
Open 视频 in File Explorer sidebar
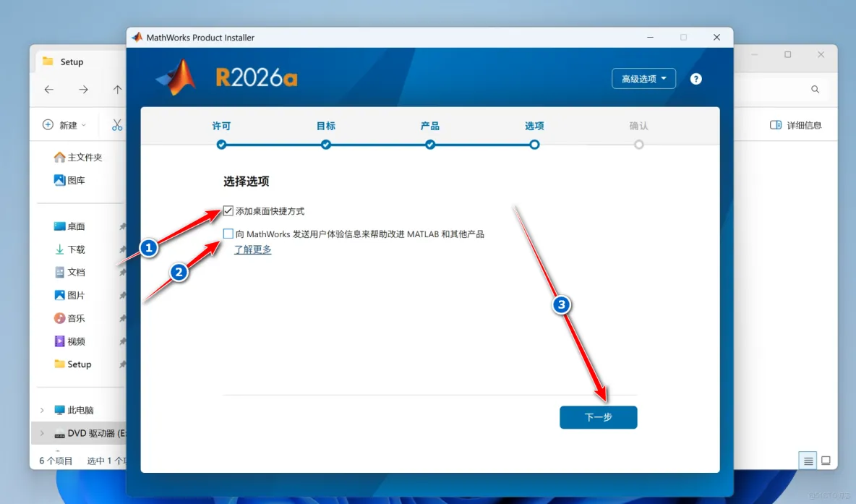[x=69, y=341]
